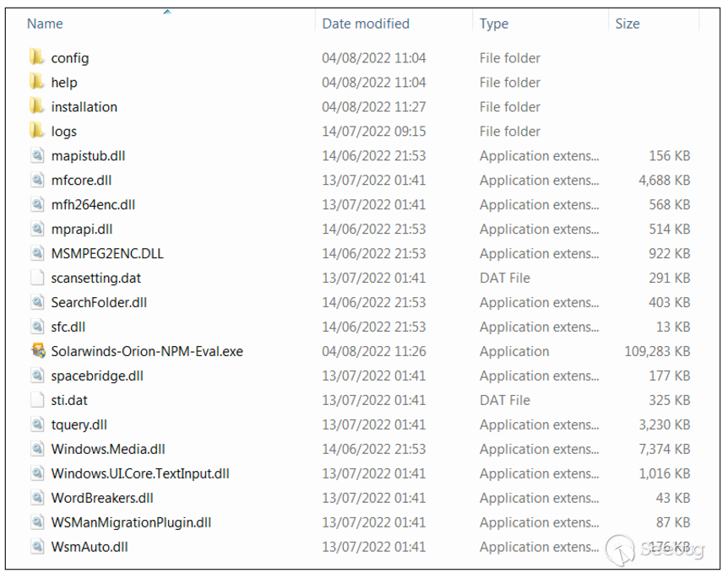
Task: Select the mprapi.dll file name
Action: (82, 230)
